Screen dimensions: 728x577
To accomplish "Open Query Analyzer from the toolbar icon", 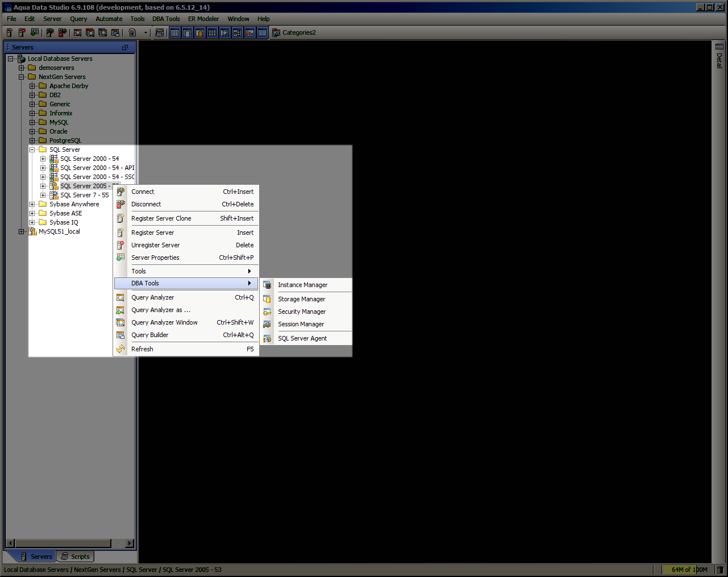I will (78, 32).
